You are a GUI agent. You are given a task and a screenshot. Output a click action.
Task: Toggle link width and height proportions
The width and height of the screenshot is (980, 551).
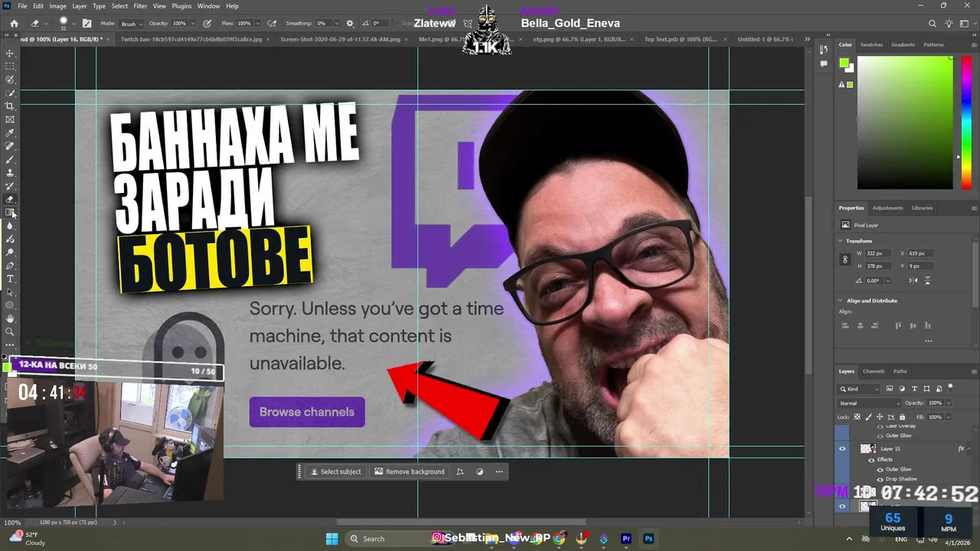[845, 259]
